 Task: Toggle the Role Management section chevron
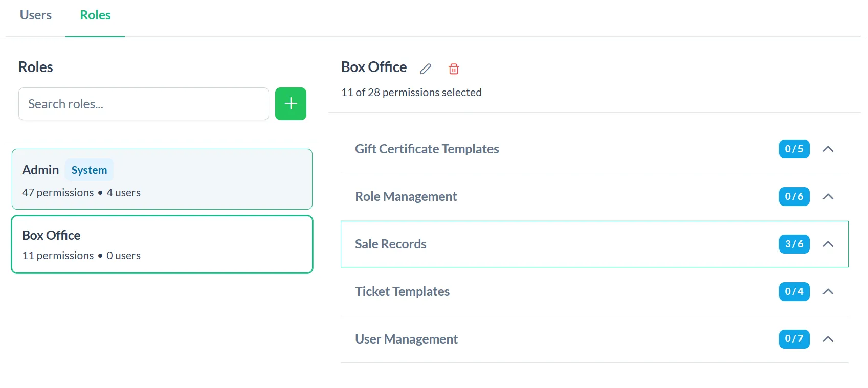(x=828, y=196)
